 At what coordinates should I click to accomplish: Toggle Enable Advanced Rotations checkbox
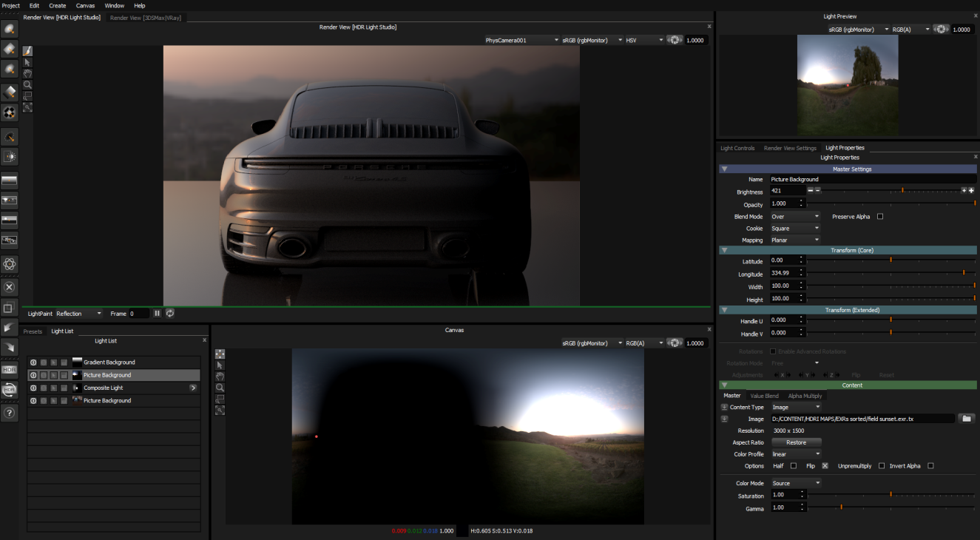[x=774, y=351]
